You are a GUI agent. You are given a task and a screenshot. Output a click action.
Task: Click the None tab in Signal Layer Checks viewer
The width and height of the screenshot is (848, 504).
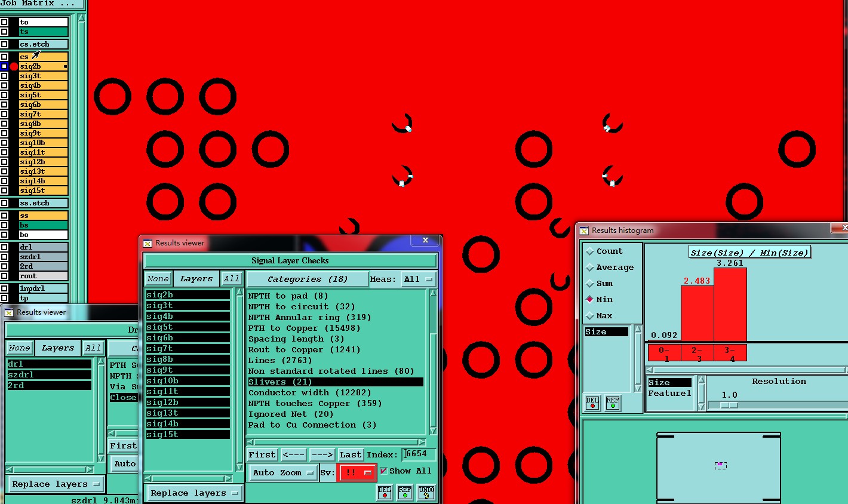pyautogui.click(x=158, y=279)
